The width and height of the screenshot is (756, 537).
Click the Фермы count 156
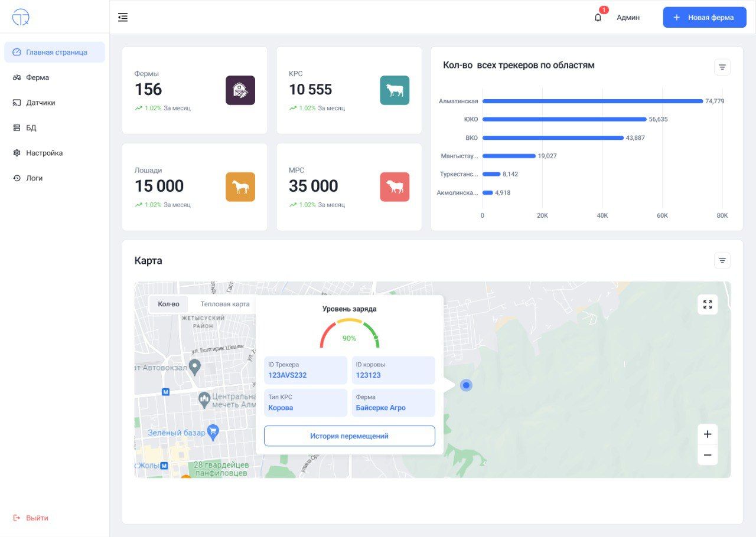pyautogui.click(x=148, y=90)
